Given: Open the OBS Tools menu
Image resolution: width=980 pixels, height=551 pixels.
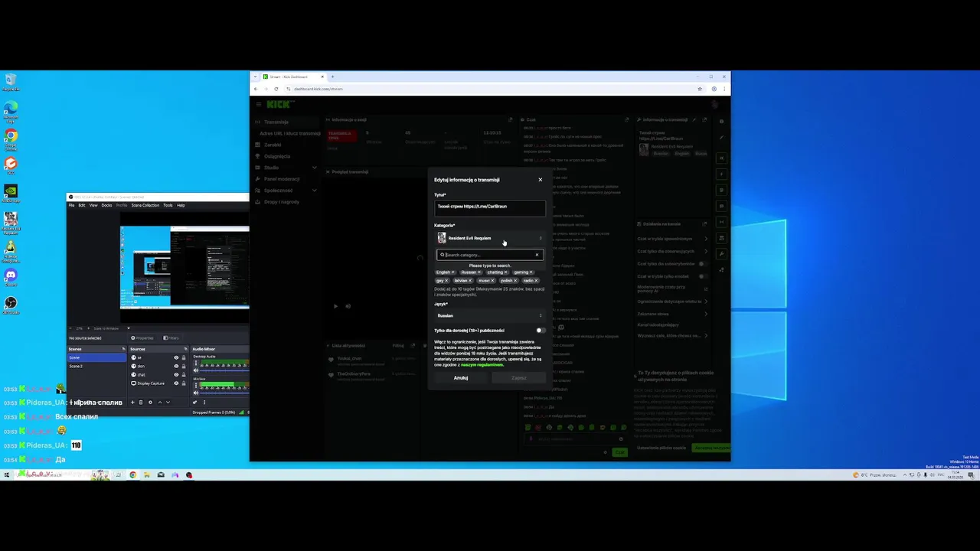Looking at the screenshot, I should click(x=168, y=205).
